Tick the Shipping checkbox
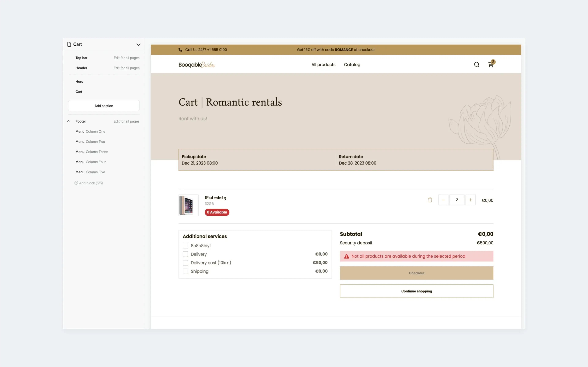 (x=185, y=271)
